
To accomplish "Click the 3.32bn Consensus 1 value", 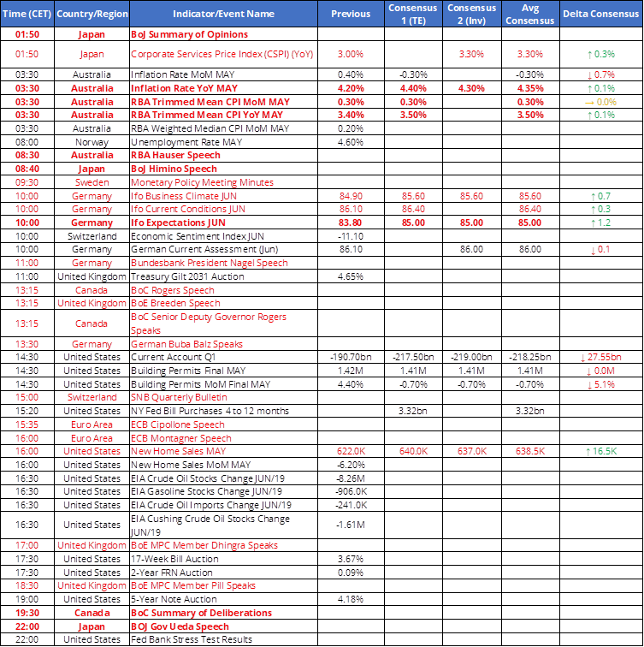I will click(413, 411).
